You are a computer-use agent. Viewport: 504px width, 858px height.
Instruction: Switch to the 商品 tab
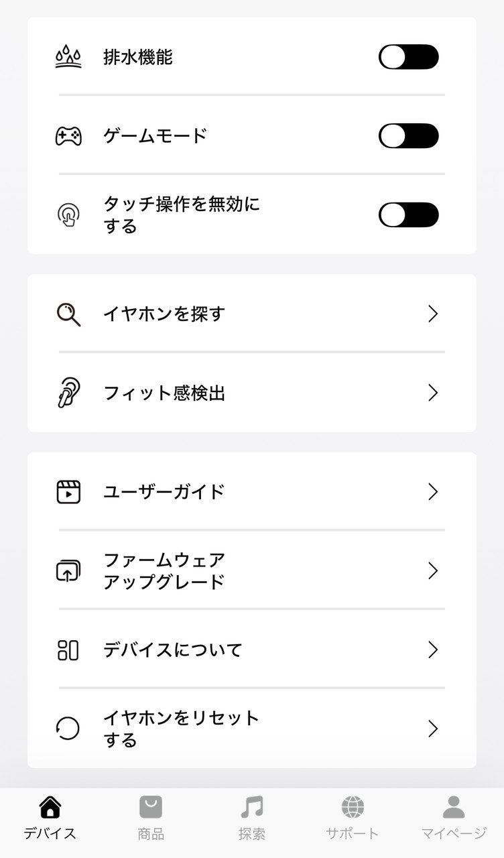(151, 818)
